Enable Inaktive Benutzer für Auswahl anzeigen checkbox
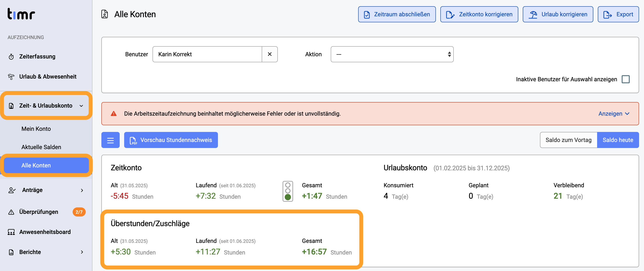 click(625, 79)
